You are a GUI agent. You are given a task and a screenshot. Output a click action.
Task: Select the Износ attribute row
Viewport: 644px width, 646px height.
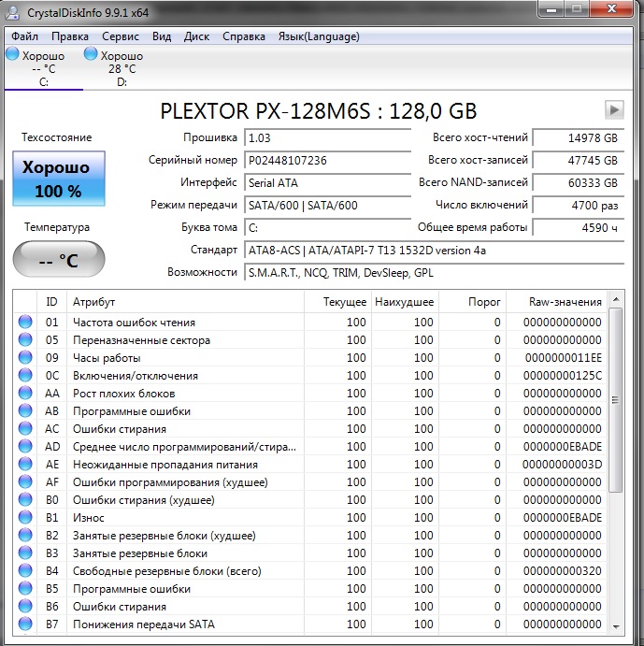pyautogui.click(x=310, y=518)
